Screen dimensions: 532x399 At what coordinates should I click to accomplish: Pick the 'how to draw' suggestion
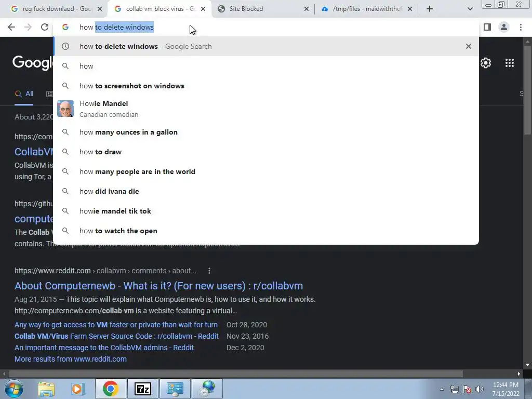pos(266,152)
